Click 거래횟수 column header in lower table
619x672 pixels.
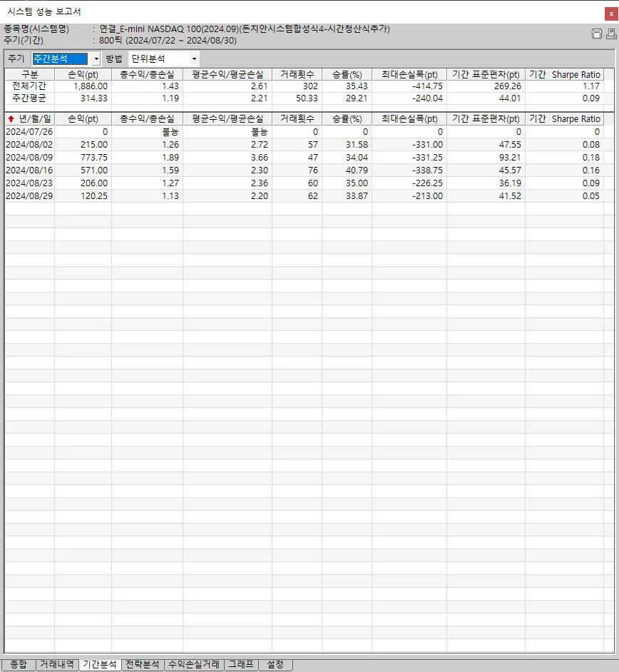(x=297, y=119)
